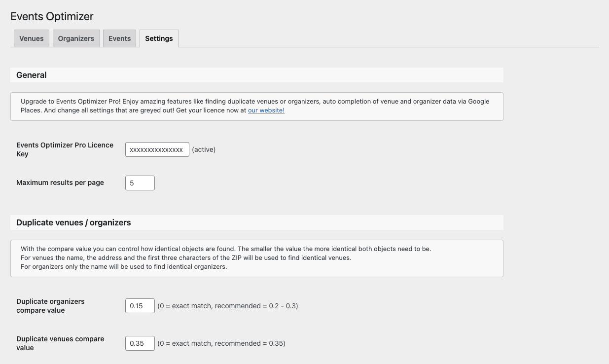Focus the Pro Licence Key field

point(157,149)
